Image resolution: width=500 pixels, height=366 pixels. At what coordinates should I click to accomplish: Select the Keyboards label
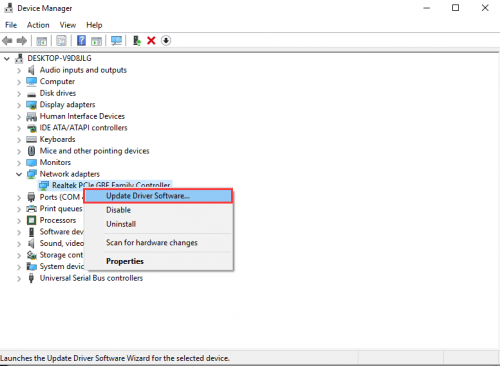pyautogui.click(x=57, y=139)
